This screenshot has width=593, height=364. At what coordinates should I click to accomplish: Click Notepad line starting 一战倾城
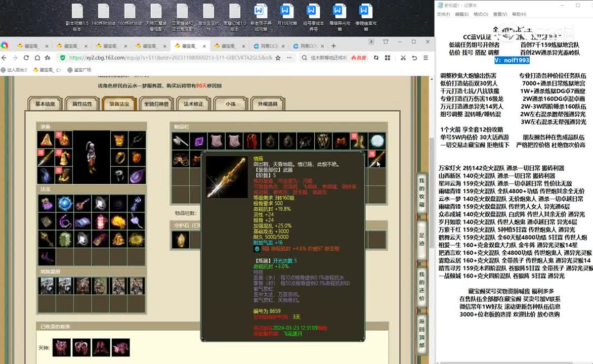pyautogui.click(x=501, y=276)
